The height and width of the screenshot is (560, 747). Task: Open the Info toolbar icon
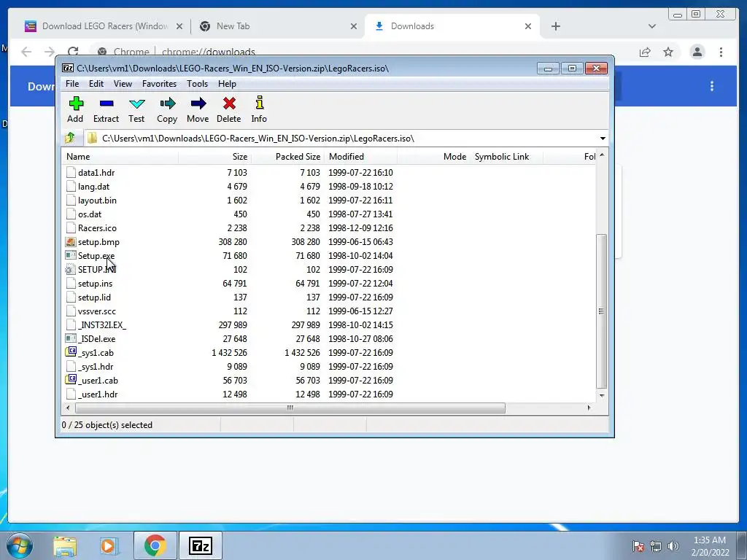(259, 109)
